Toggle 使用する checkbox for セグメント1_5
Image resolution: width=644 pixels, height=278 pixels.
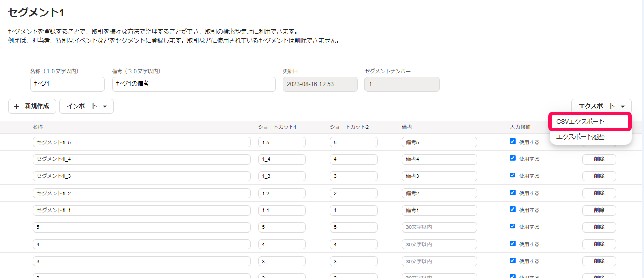click(512, 142)
